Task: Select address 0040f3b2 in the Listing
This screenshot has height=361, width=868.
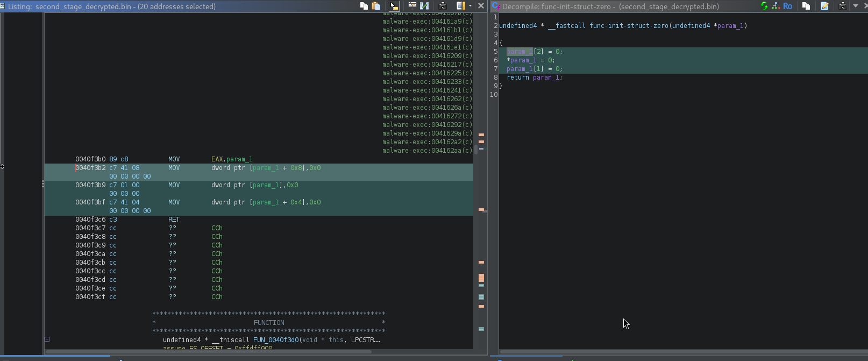Action: [x=90, y=168]
